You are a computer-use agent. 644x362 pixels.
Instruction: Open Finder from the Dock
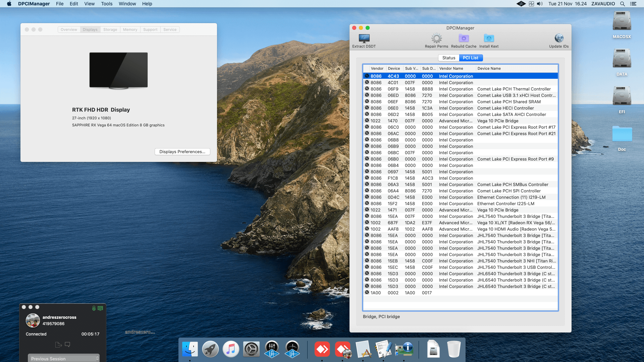point(190,349)
